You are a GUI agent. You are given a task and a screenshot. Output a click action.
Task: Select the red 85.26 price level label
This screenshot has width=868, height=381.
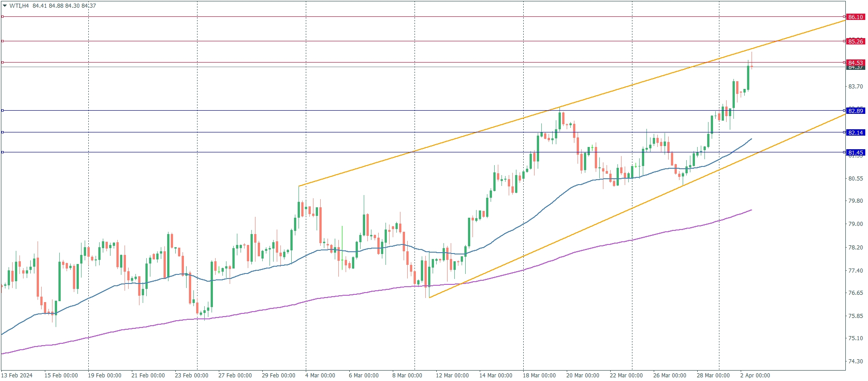856,41
